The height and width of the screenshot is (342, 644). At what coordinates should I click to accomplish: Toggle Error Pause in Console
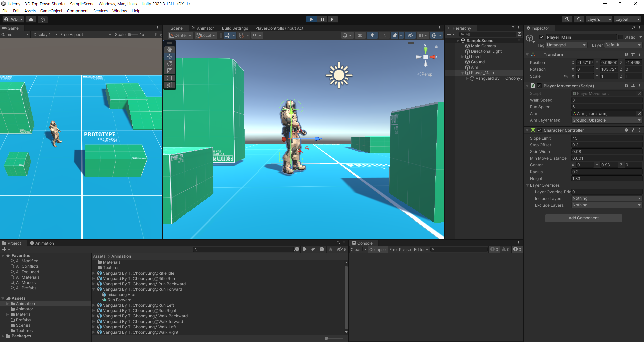coord(400,249)
